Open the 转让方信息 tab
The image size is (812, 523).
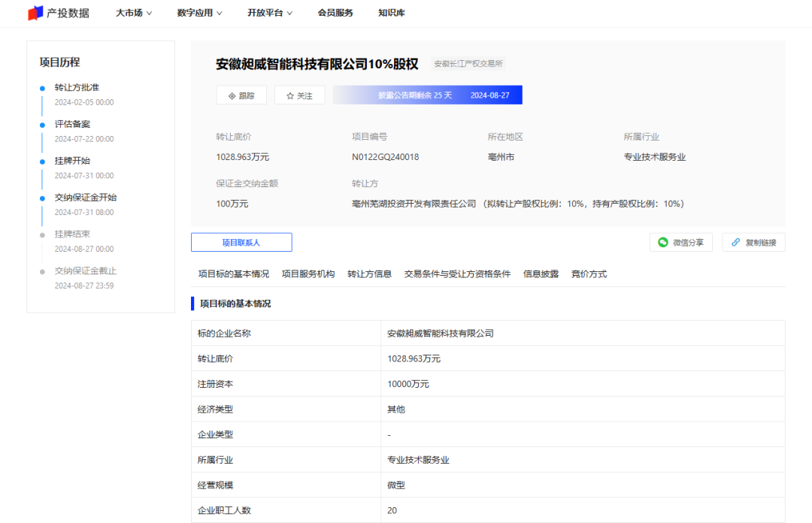[369, 274]
